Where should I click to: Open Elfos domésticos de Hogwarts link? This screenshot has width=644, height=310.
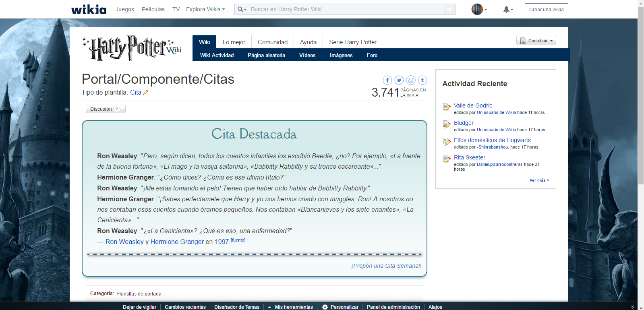click(492, 140)
